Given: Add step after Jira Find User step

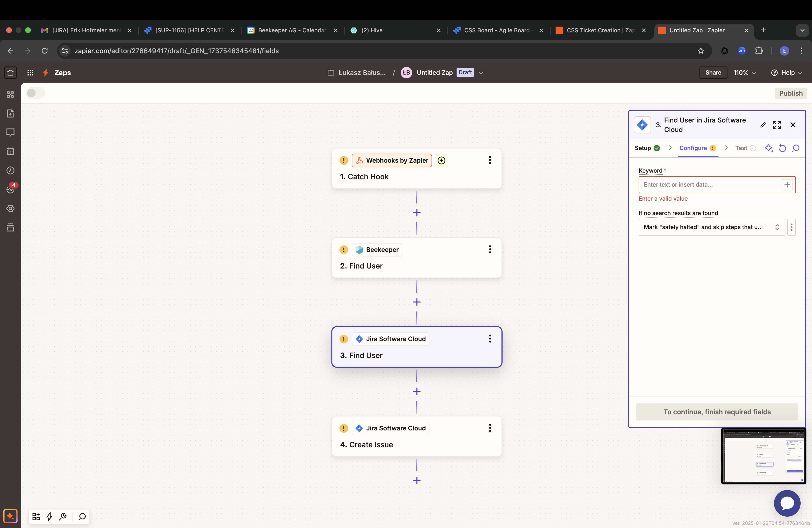Looking at the screenshot, I should pyautogui.click(x=417, y=391).
